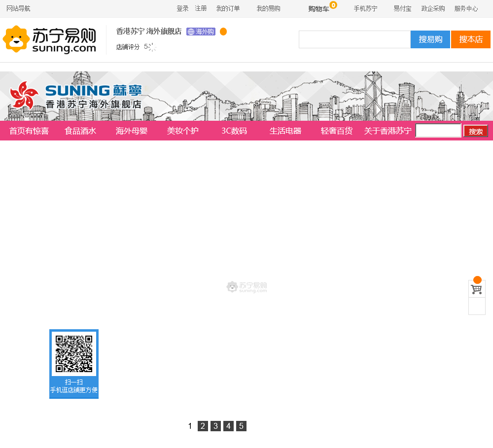The image size is (493, 448).
Task: Open the 食品酒水 category
Action: pos(80,131)
